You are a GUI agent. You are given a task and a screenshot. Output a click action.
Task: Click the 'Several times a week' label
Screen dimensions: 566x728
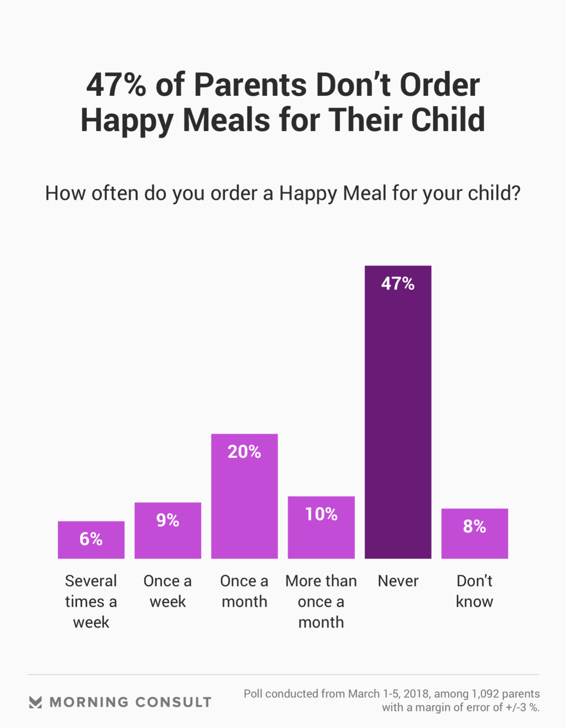91,602
